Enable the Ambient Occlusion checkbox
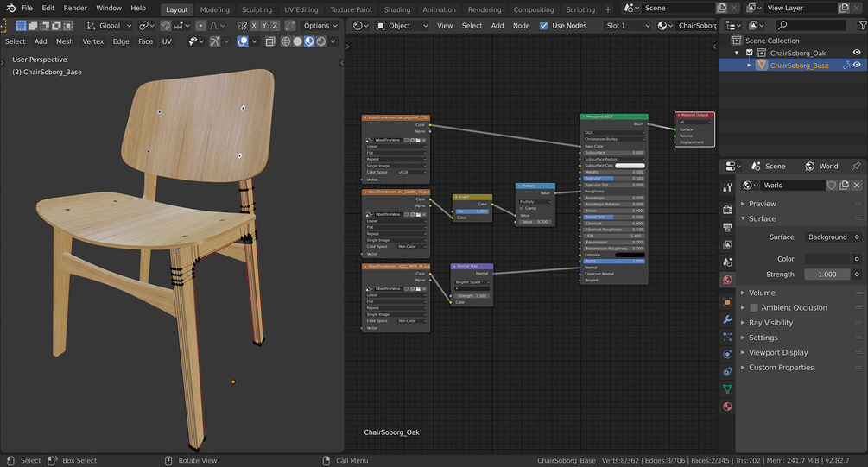 pos(754,307)
